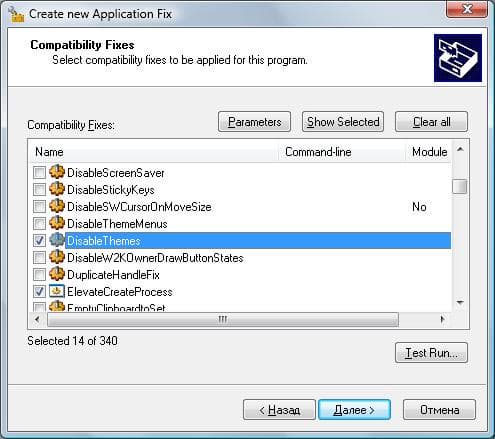
Task: Click the DisableW2KOwnerDrawButtonStates gear icon
Action: click(57, 257)
